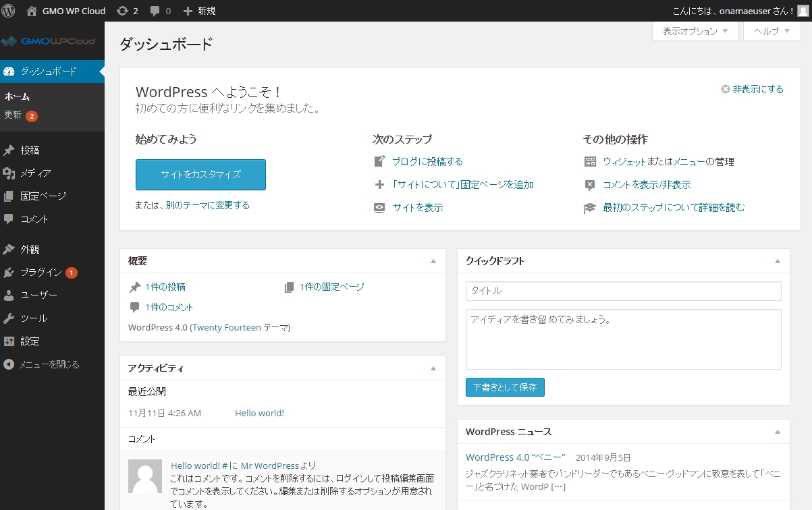Click the home icon beside GMO WP Cloud
Image resolution: width=812 pixels, height=510 pixels.
coord(32,11)
